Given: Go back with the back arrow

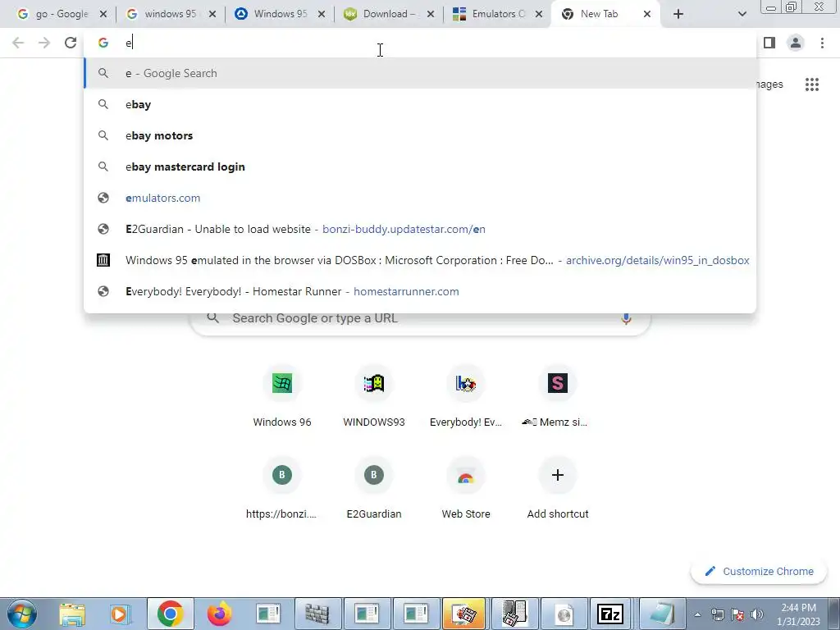Looking at the screenshot, I should (x=18, y=43).
